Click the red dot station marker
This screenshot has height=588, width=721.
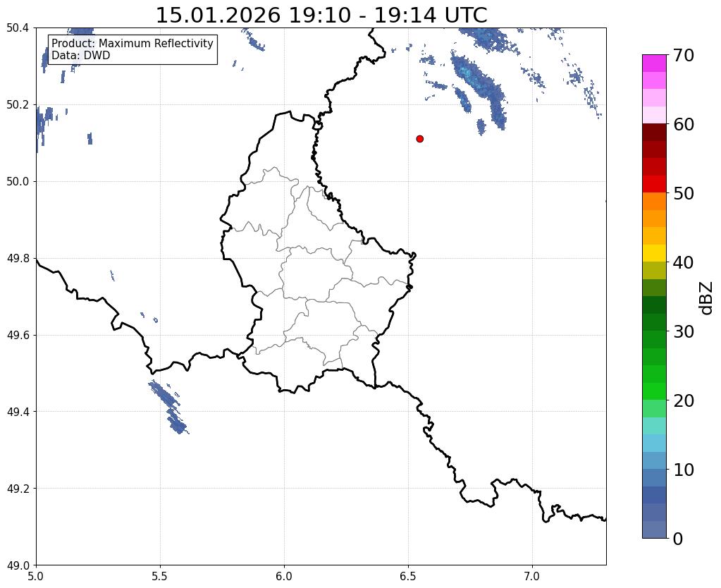419,139
